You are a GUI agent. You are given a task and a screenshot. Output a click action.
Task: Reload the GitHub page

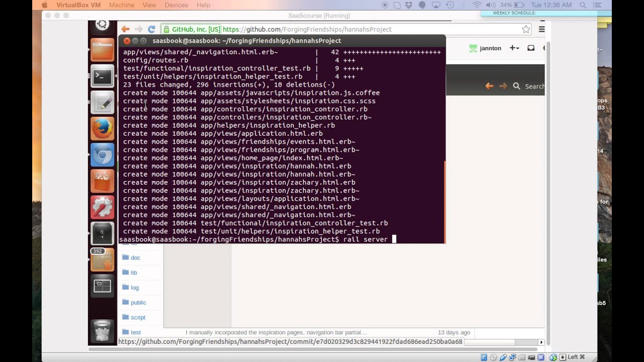[151, 29]
